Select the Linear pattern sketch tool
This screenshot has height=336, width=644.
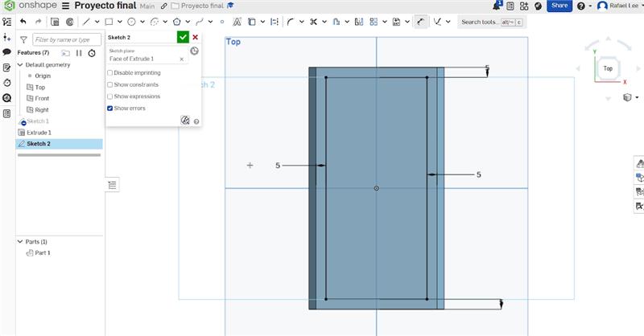pyautogui.click(x=374, y=22)
